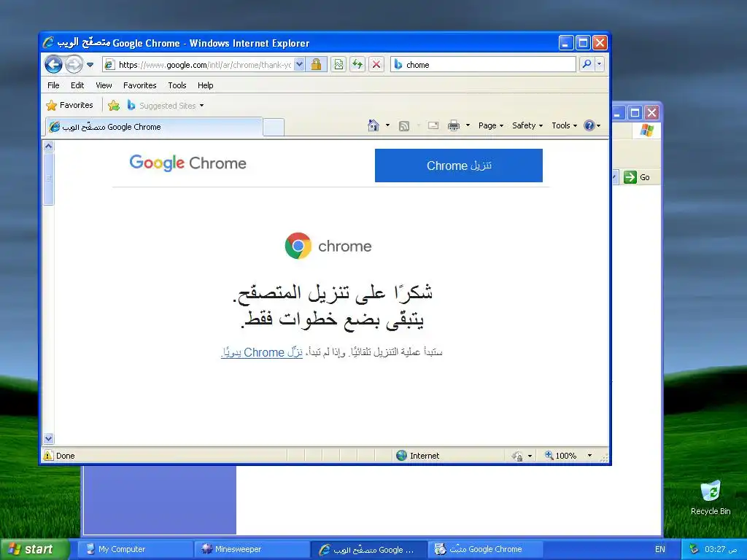Open the Edit menu
The width and height of the screenshot is (747, 560).
tap(77, 85)
